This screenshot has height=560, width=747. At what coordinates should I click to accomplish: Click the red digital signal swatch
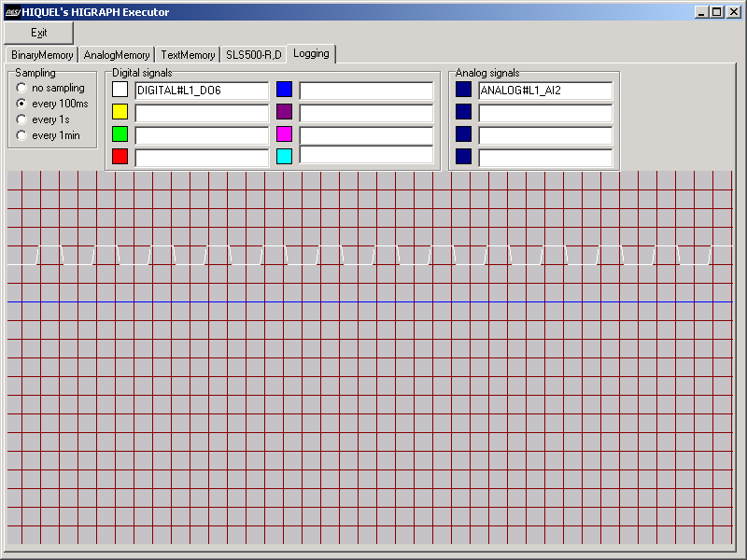tap(120, 156)
